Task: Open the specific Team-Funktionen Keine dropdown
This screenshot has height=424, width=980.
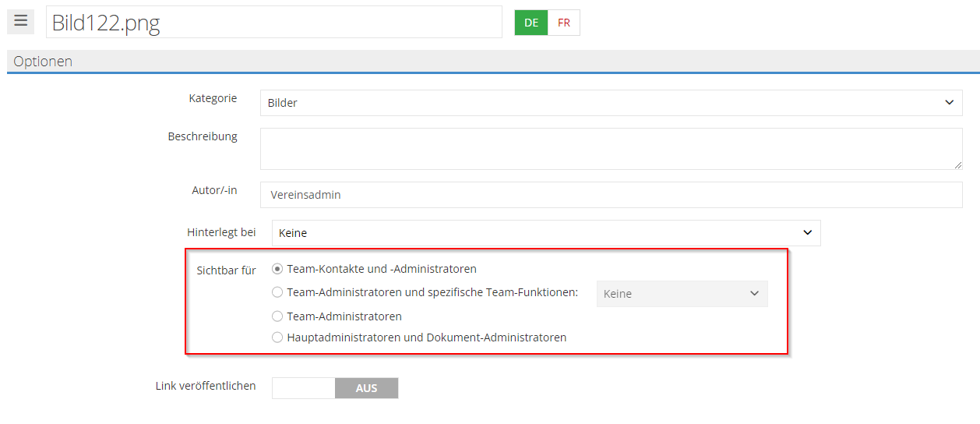Action: [x=682, y=294]
